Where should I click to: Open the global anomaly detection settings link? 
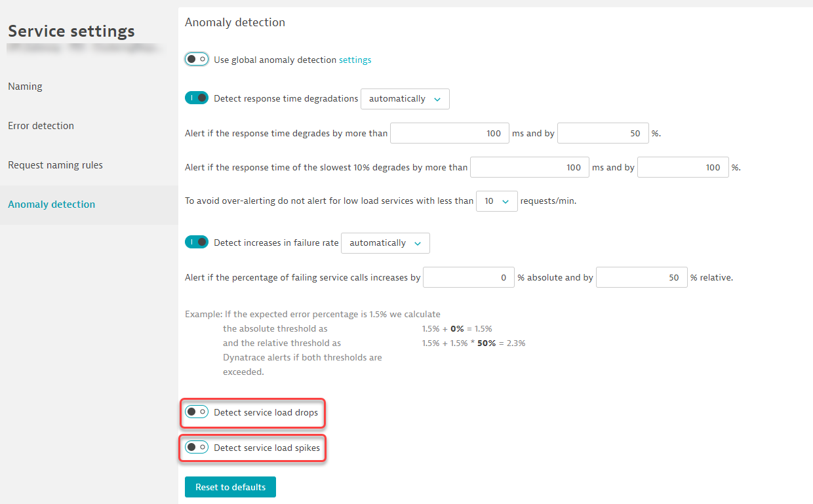[355, 60]
